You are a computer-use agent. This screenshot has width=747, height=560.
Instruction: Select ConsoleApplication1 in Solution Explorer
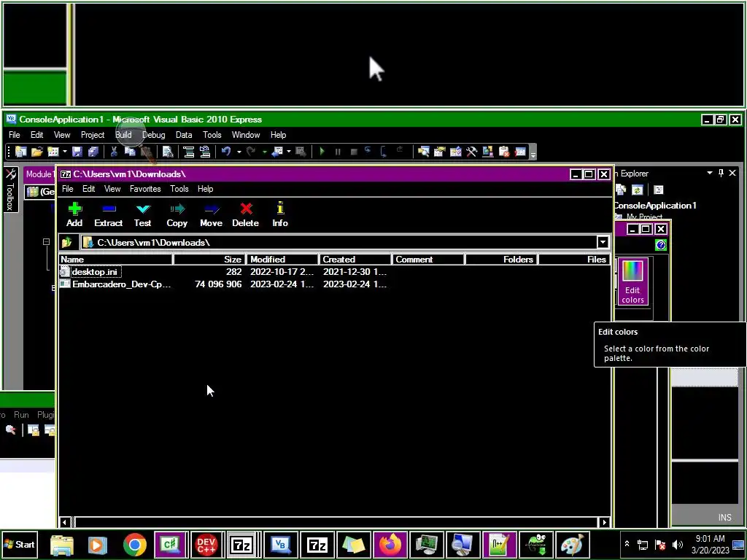[x=655, y=206]
